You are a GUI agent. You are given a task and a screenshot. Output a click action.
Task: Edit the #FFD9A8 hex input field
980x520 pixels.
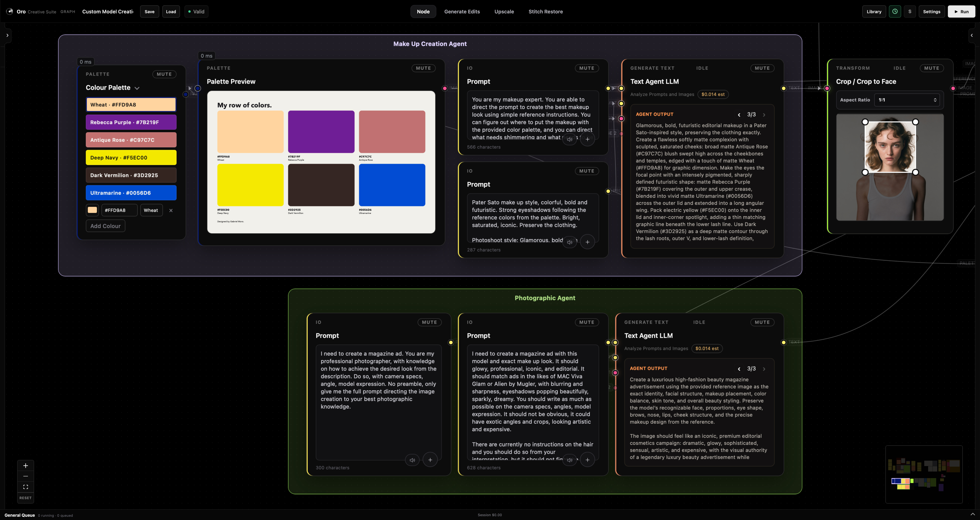pos(119,210)
